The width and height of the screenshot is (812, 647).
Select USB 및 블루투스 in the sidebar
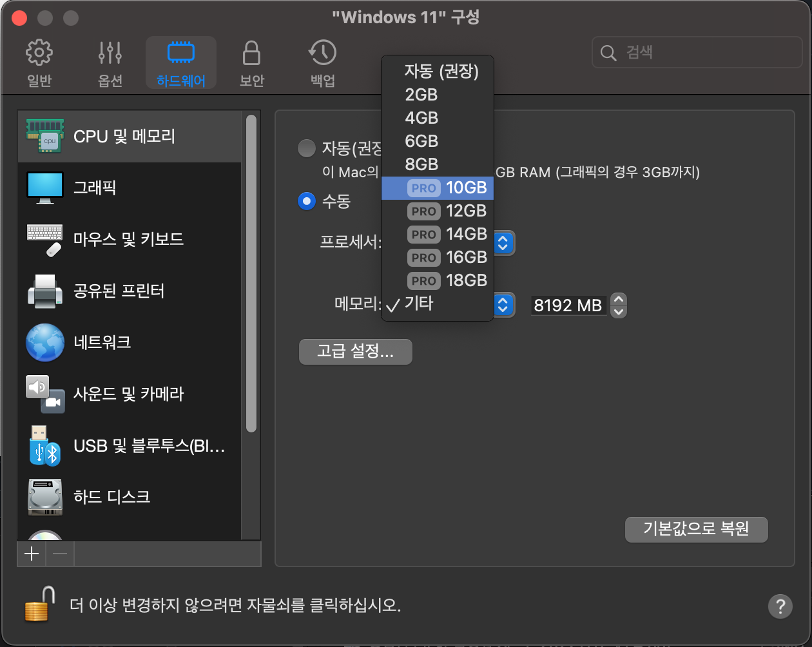point(130,445)
